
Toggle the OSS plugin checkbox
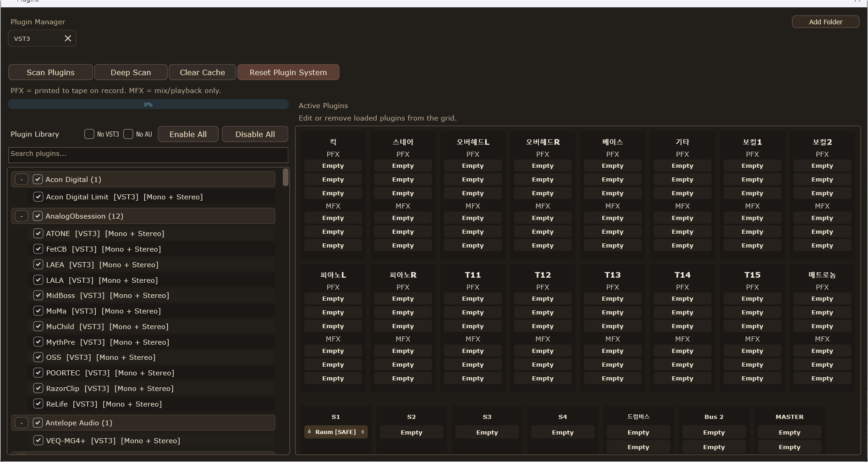(38, 357)
